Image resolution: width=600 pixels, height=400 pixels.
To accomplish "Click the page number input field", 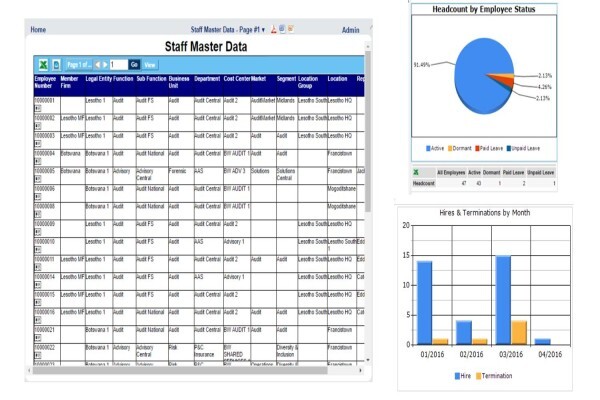I will [119, 65].
